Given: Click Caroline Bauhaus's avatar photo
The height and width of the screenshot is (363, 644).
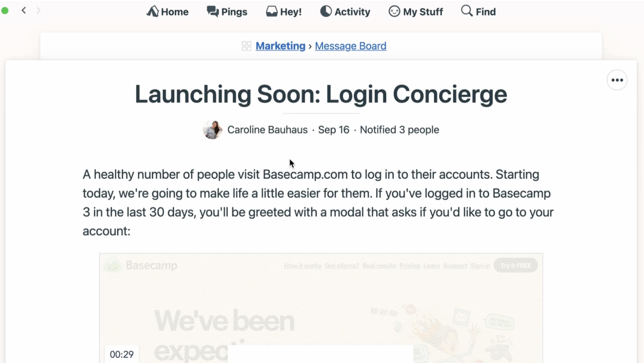Looking at the screenshot, I should tap(212, 130).
